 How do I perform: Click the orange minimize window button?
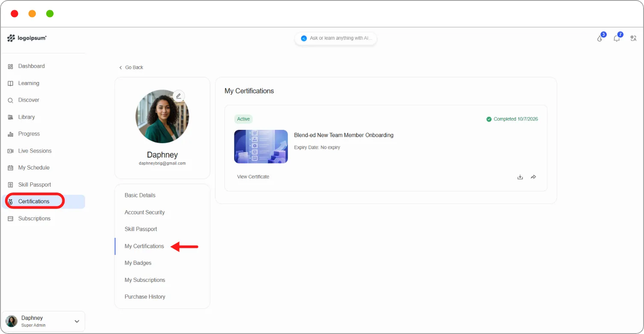point(32,14)
